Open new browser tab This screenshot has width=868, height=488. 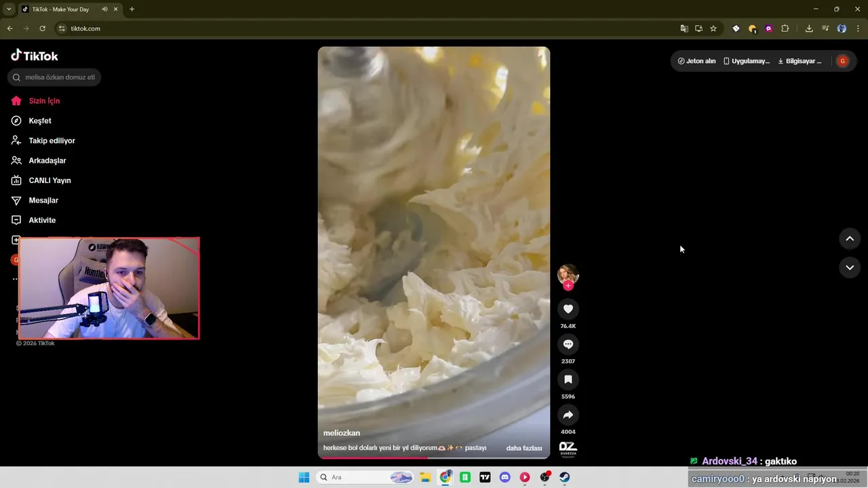pyautogui.click(x=132, y=9)
